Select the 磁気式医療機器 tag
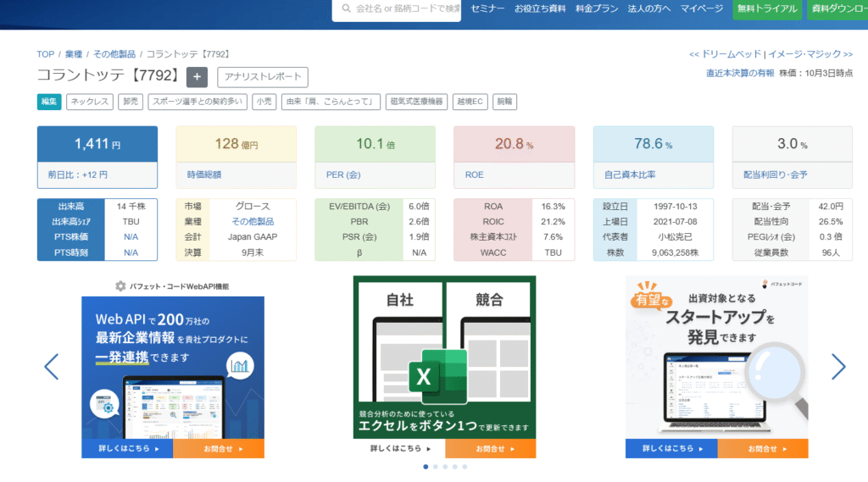Image resolution: width=868 pixels, height=482 pixels. (415, 102)
